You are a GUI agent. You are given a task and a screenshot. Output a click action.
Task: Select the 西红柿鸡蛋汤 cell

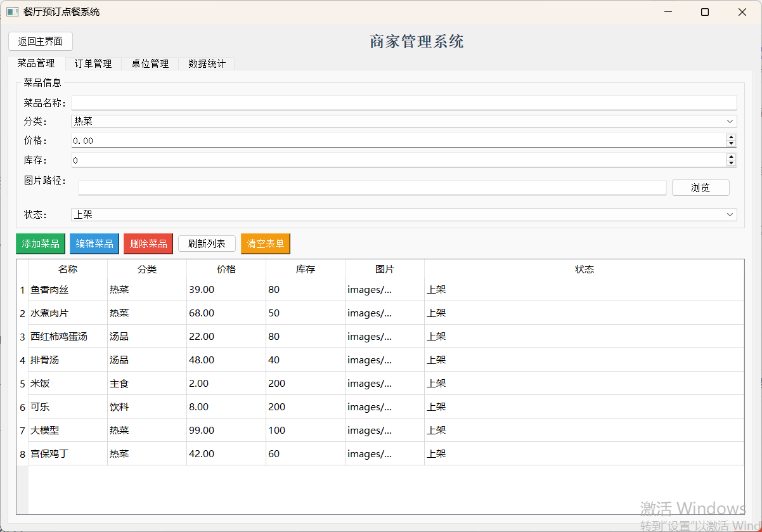coord(68,337)
